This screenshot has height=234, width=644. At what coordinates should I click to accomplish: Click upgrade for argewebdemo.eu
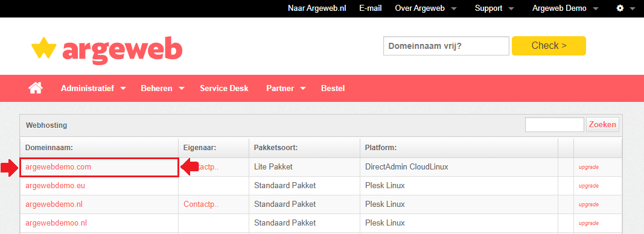click(588, 186)
